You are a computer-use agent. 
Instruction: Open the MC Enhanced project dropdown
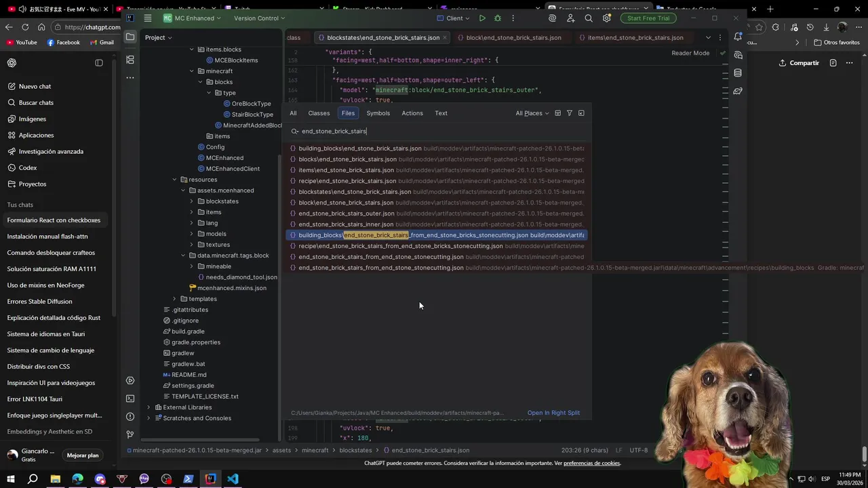pyautogui.click(x=193, y=18)
